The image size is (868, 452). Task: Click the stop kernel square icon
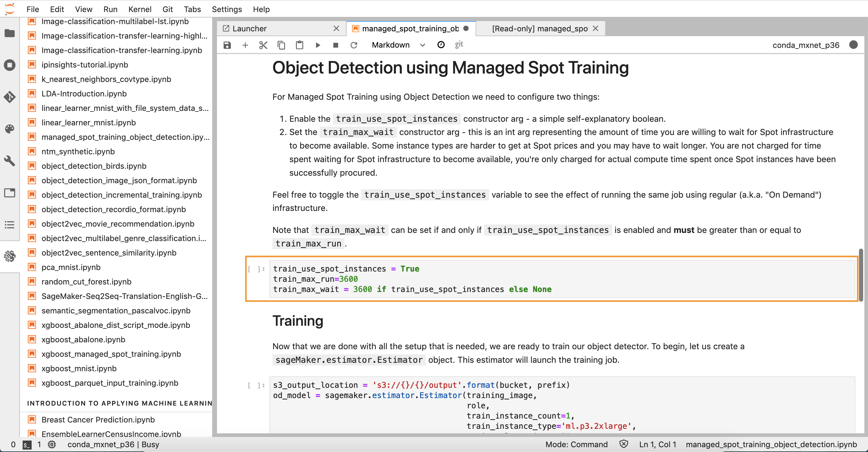point(336,45)
